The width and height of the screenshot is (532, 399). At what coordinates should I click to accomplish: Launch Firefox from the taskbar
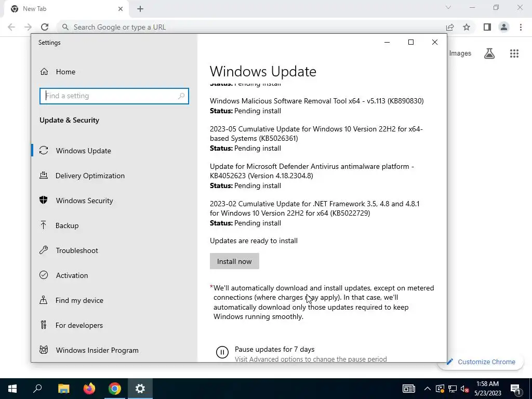pos(89,389)
